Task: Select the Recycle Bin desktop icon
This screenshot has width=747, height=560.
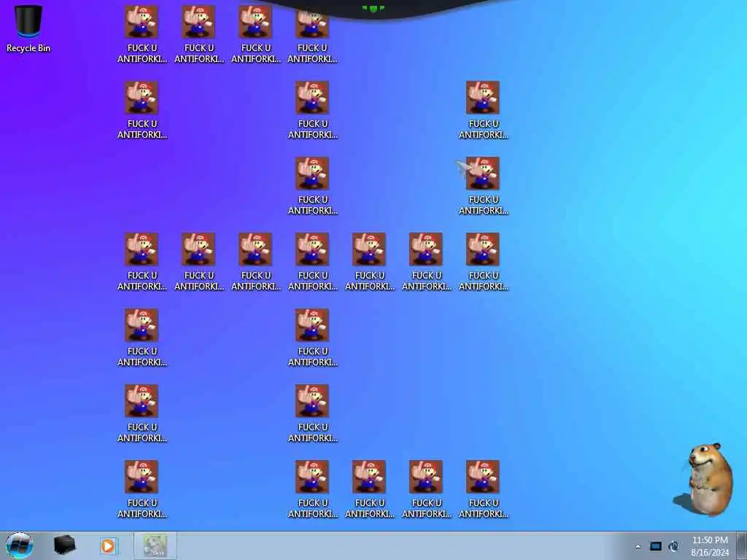Action: pyautogui.click(x=28, y=28)
